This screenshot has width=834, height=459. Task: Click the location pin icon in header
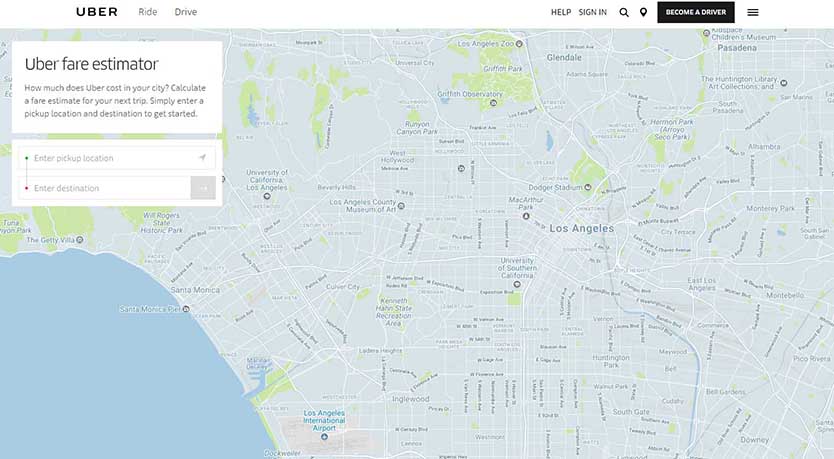click(x=643, y=12)
